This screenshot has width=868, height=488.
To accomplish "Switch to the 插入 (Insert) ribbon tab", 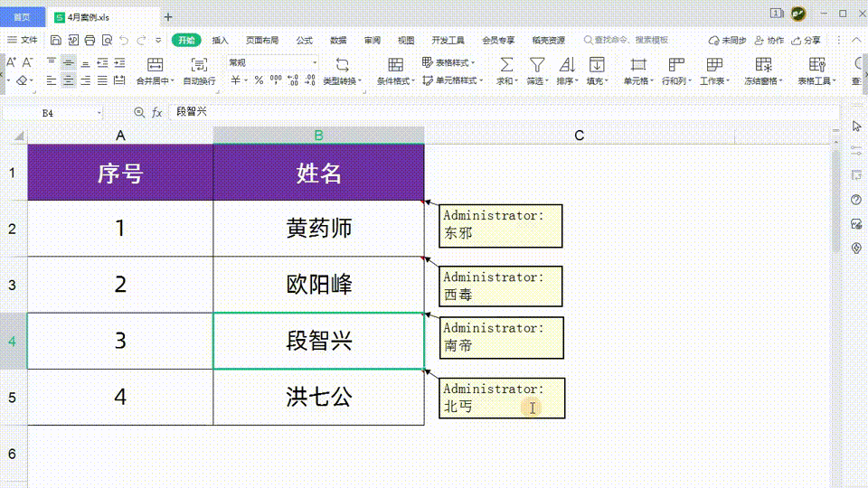I will (x=221, y=41).
